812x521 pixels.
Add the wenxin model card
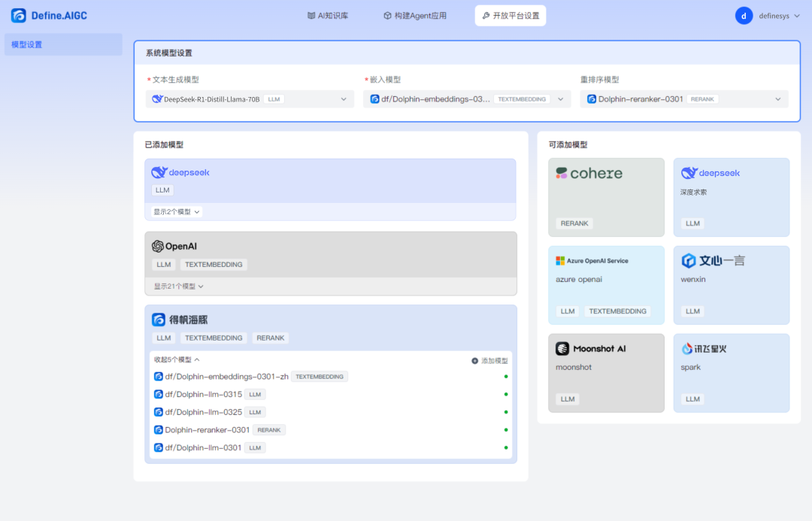coord(732,286)
